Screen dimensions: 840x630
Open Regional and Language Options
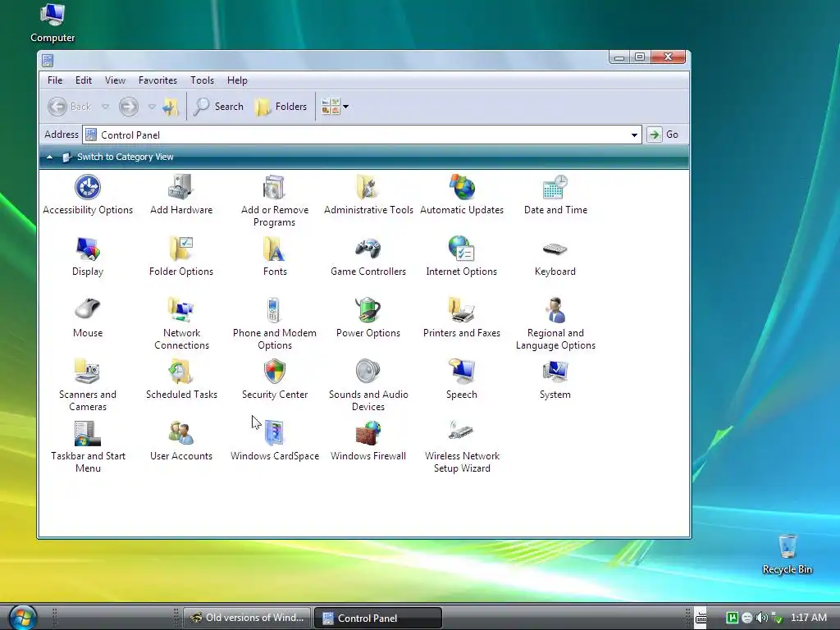[555, 324]
